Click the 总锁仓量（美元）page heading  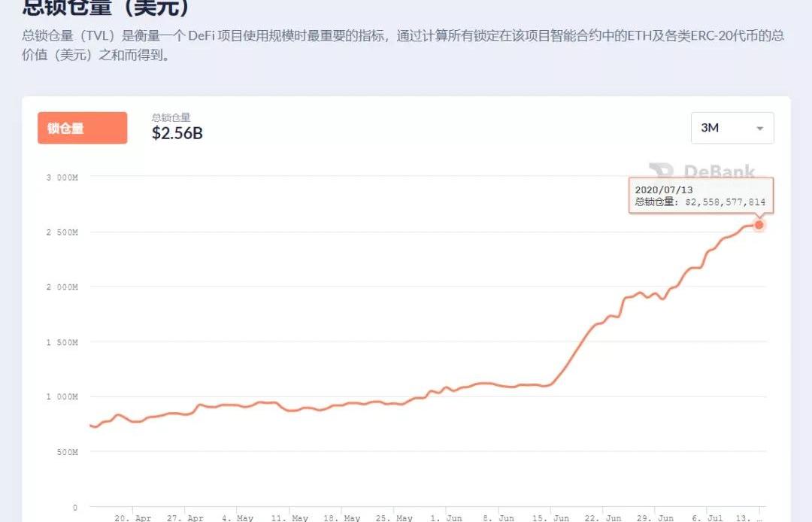(x=105, y=8)
